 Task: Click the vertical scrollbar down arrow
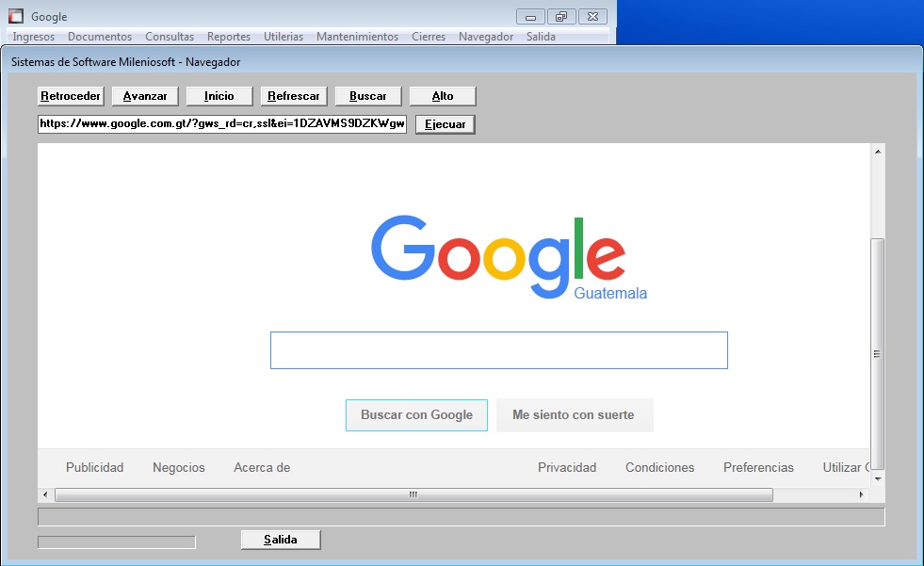(878, 478)
